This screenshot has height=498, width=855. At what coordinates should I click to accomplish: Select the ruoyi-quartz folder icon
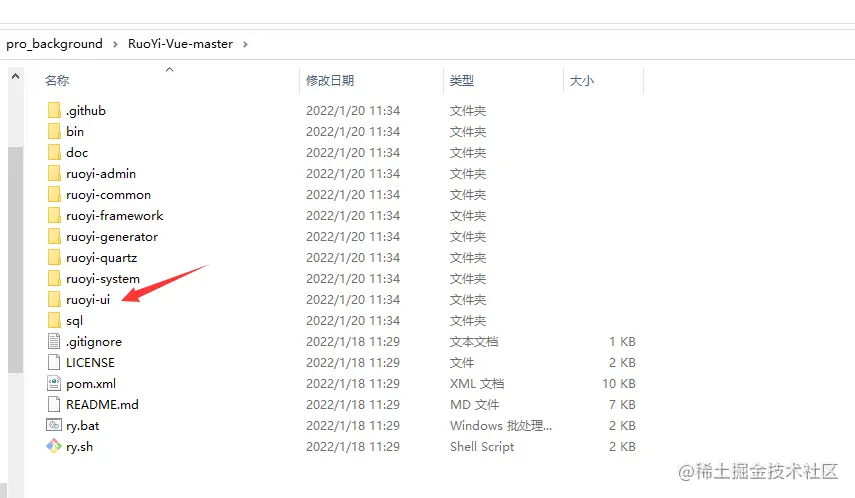point(54,257)
